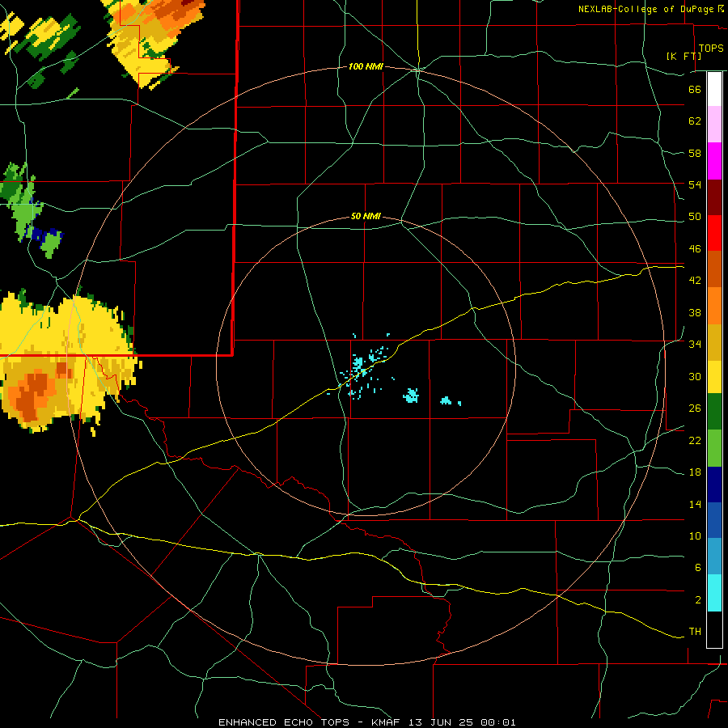The image size is (728, 728).
Task: Click the Enhanced Echo Tops KMAF timestamp caption
Action: point(366,722)
